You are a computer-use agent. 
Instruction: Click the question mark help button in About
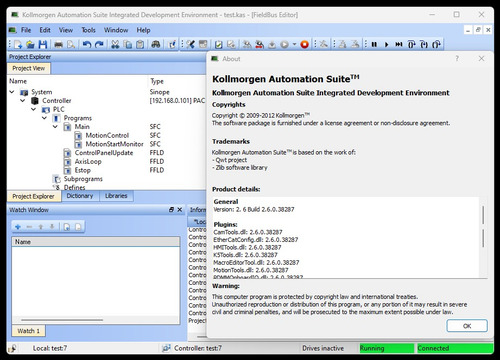(x=457, y=59)
